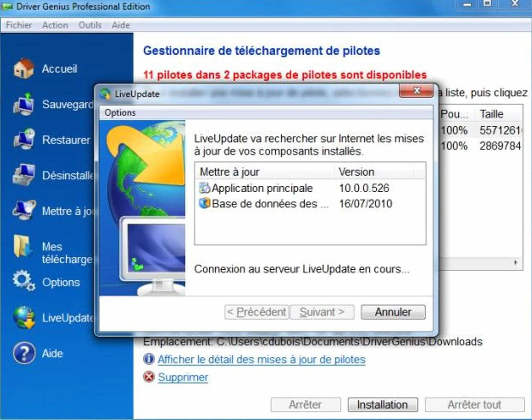Image resolution: width=532 pixels, height=420 pixels.
Task: Click the Supprimer link
Action: point(183,377)
